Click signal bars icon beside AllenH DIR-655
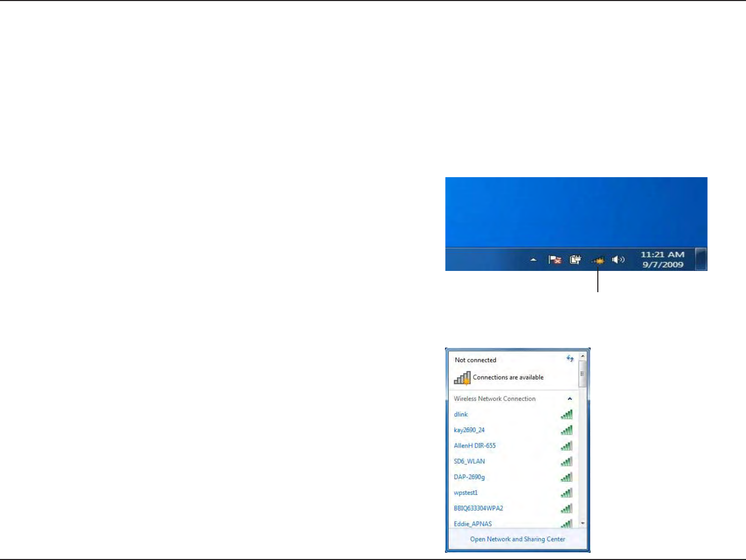 566,446
